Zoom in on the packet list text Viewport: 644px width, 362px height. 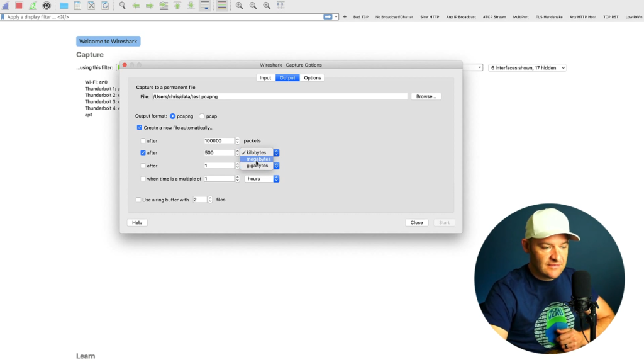point(239,6)
